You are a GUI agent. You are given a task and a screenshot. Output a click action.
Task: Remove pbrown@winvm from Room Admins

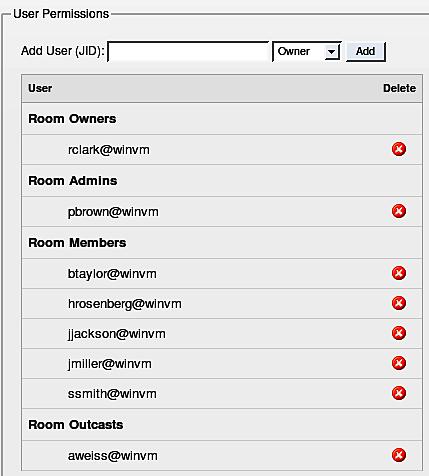399,211
